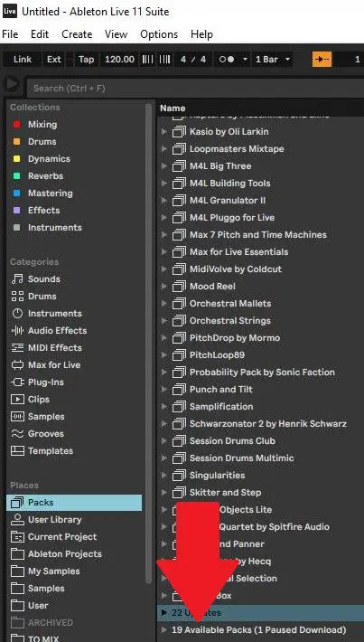Open the Ableton Projects folder
This screenshot has width=364, height=642.
click(x=56, y=554)
